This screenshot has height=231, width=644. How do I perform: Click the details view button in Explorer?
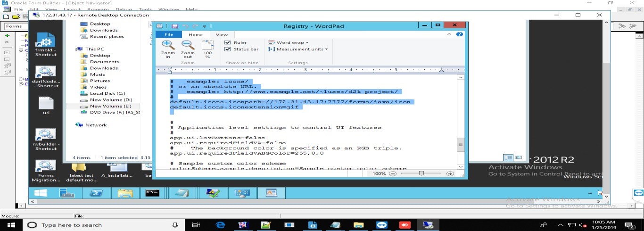[x=508, y=157]
